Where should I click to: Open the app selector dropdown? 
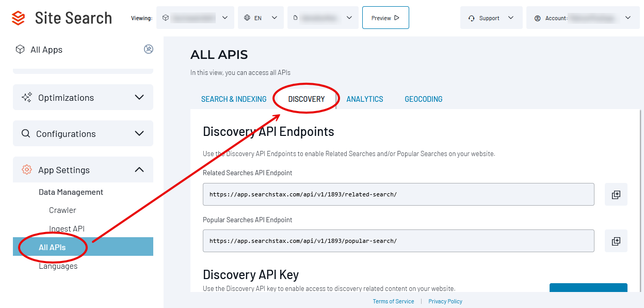[195, 18]
